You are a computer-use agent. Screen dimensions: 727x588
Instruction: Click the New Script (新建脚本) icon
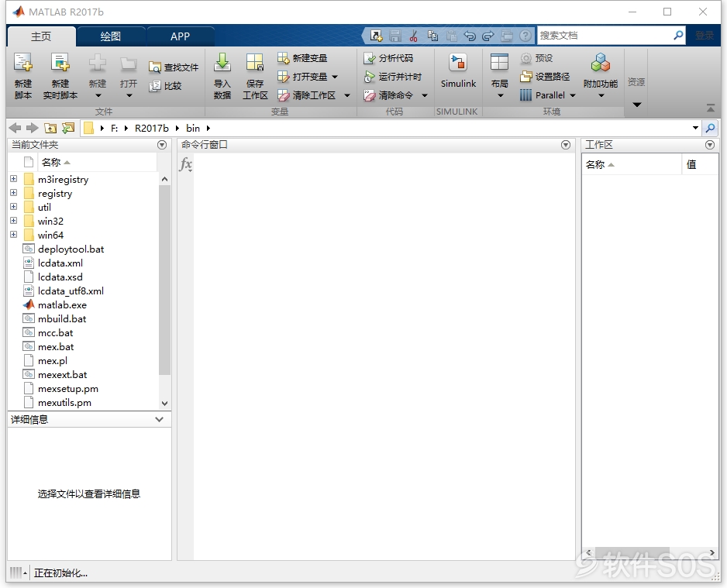click(x=22, y=63)
